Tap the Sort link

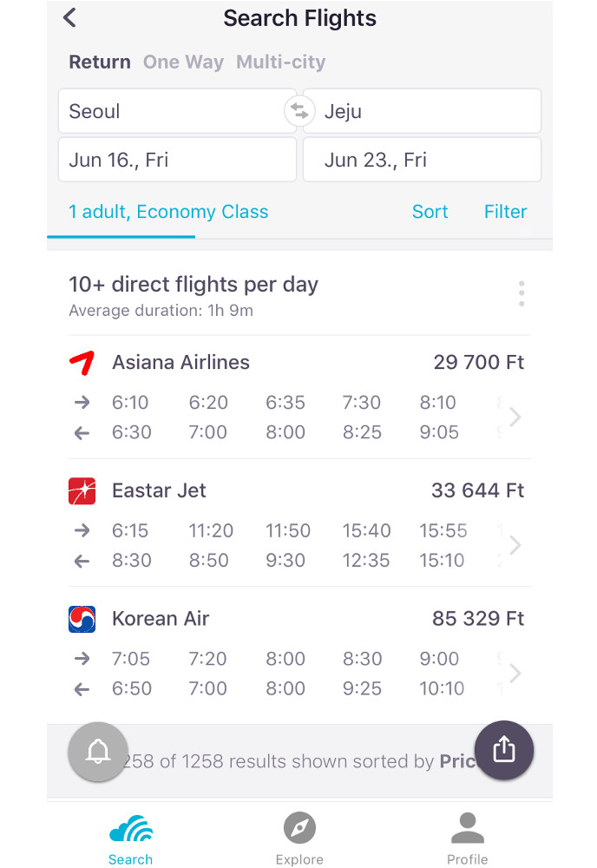click(x=430, y=212)
